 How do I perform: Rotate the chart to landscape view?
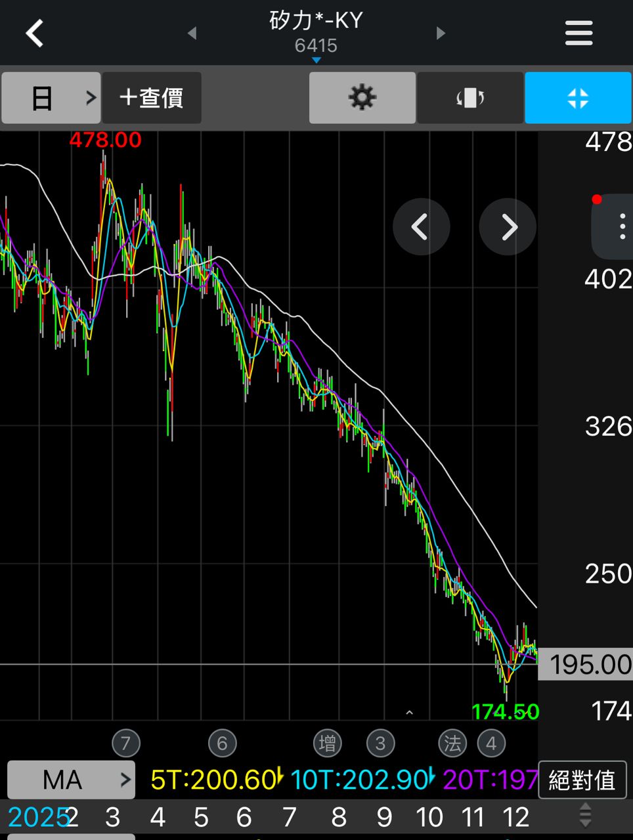(470, 98)
